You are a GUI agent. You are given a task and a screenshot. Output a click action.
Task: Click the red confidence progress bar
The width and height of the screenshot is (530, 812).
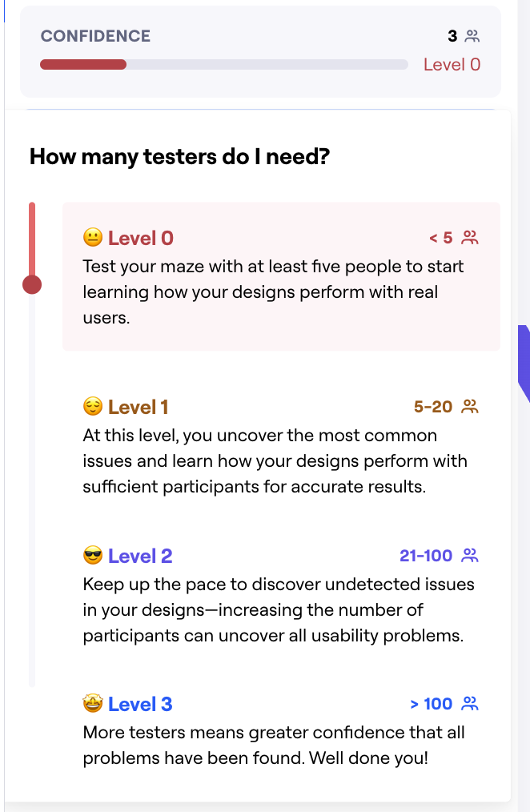83,65
